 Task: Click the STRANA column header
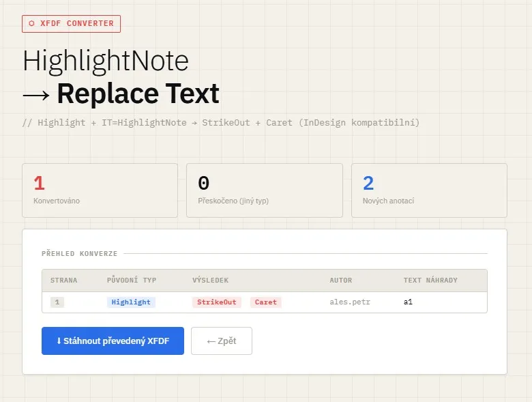click(x=64, y=281)
